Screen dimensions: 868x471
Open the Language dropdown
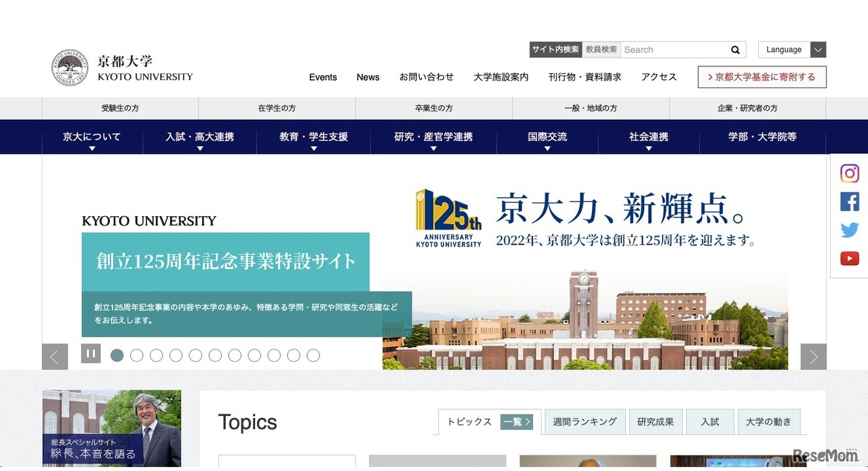coord(791,49)
